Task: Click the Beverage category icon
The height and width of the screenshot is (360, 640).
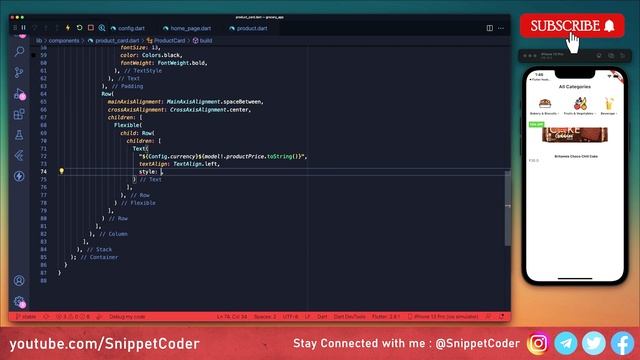Action: pos(609,103)
